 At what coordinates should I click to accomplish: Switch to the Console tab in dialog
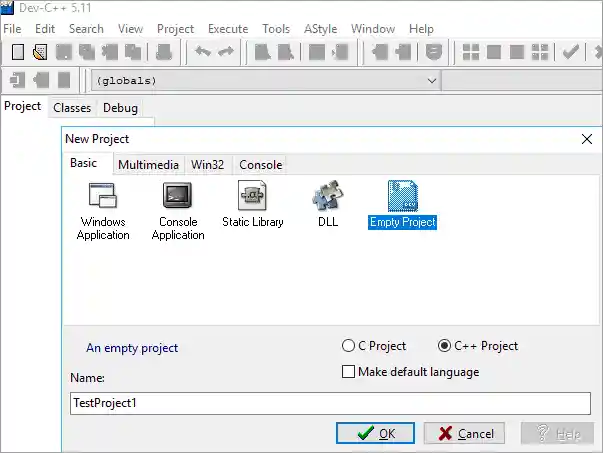pyautogui.click(x=261, y=165)
